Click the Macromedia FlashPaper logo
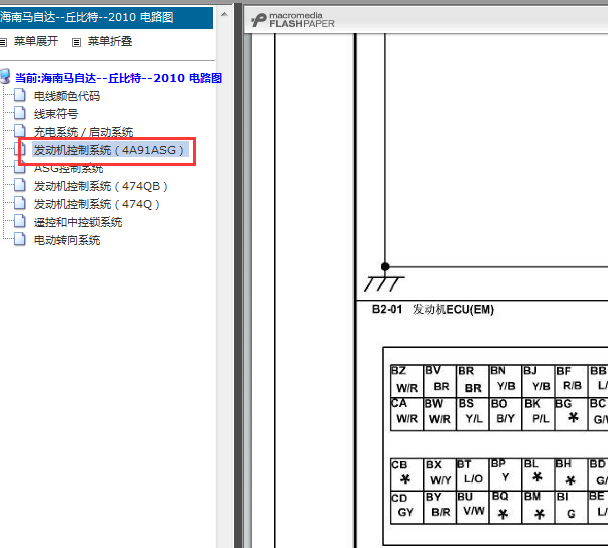The height and width of the screenshot is (548, 608). pyautogui.click(x=293, y=20)
